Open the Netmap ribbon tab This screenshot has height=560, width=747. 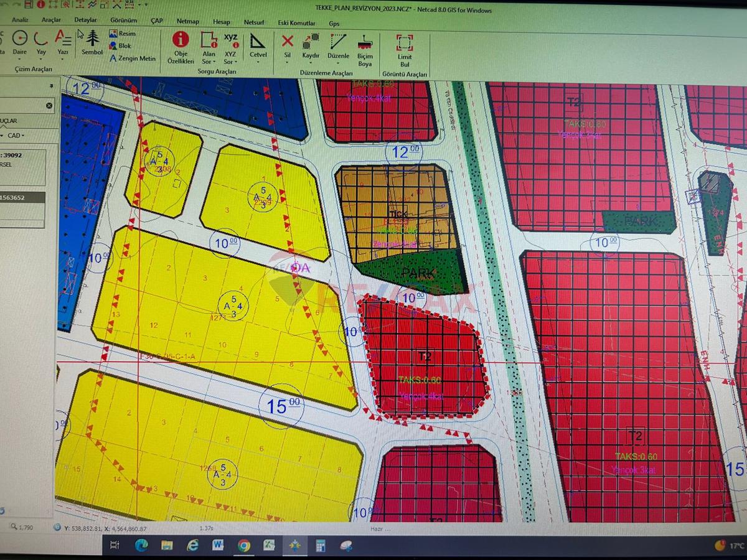click(x=187, y=21)
